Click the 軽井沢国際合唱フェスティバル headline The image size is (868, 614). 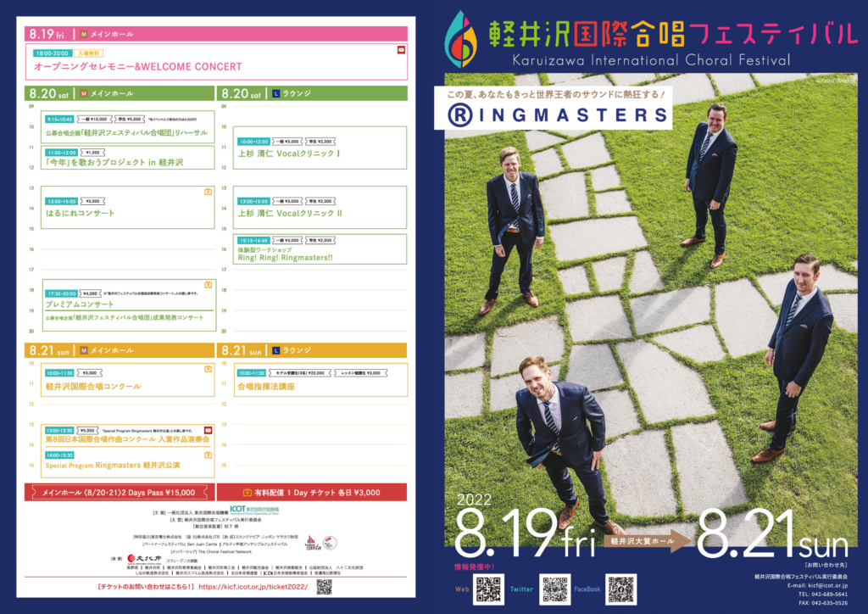(673, 34)
